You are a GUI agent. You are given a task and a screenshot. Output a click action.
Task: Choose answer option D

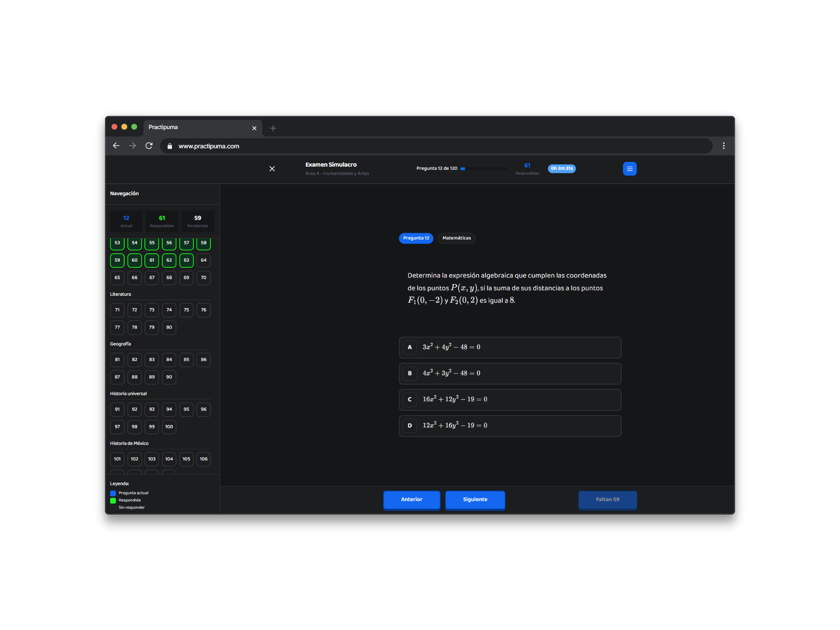(x=510, y=426)
